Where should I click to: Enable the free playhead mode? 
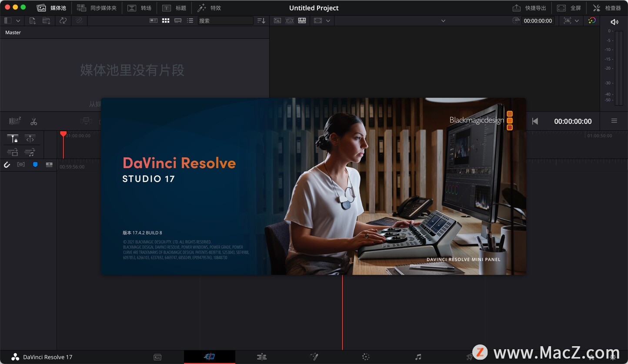coord(30,139)
